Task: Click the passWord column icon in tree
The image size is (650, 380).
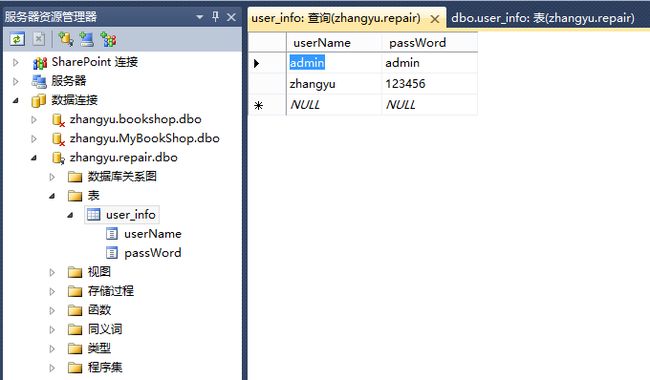Action: pyautogui.click(x=112, y=253)
